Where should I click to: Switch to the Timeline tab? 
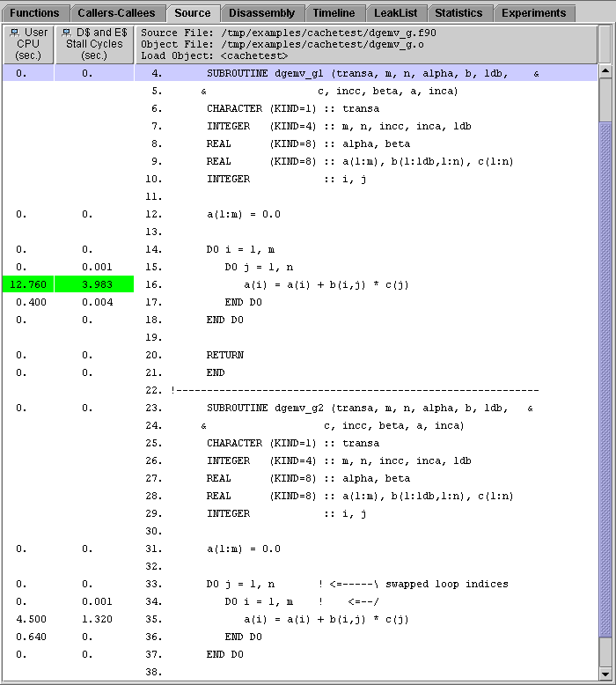pyautogui.click(x=334, y=13)
